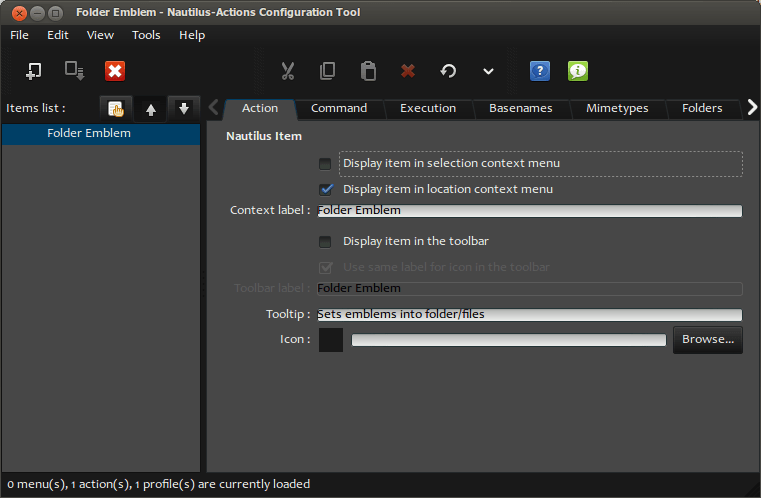
Task: Move item up with the up arrow
Action: point(150,109)
